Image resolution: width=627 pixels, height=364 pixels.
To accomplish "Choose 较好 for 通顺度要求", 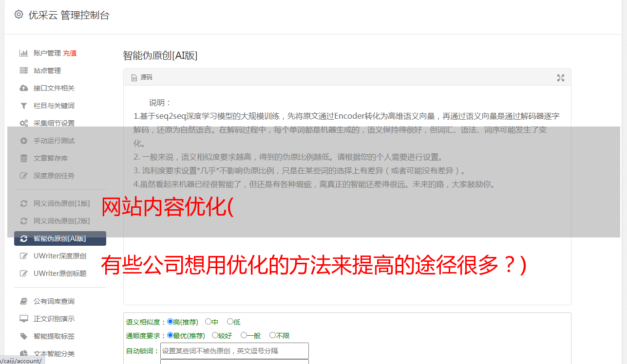I will pyautogui.click(x=215, y=335).
